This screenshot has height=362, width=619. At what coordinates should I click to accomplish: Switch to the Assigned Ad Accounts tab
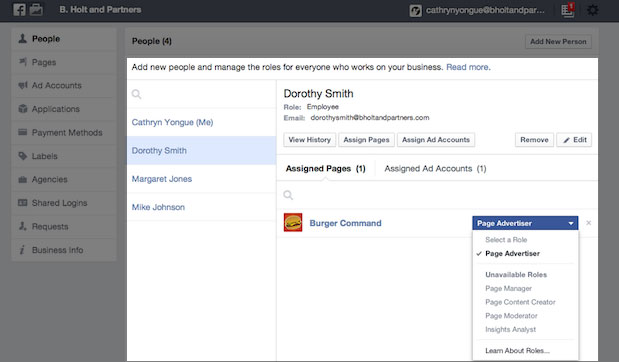[x=435, y=169]
